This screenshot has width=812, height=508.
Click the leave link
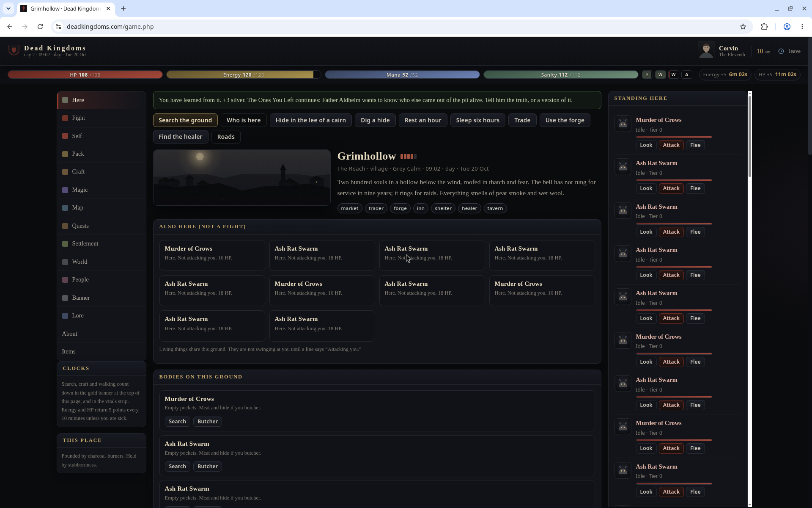tap(794, 51)
